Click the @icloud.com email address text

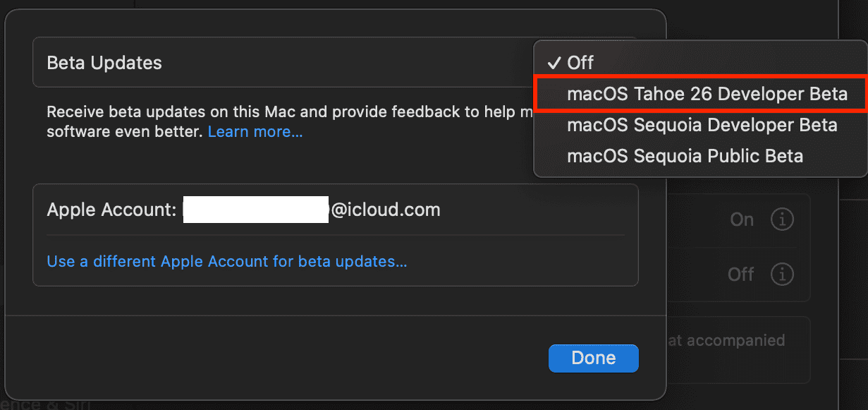click(385, 210)
